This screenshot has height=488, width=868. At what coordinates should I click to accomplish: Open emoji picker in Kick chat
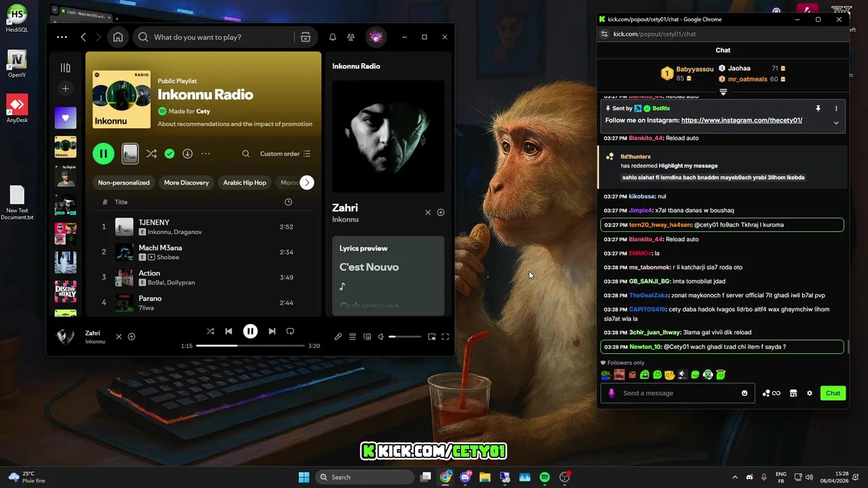pos(745,393)
